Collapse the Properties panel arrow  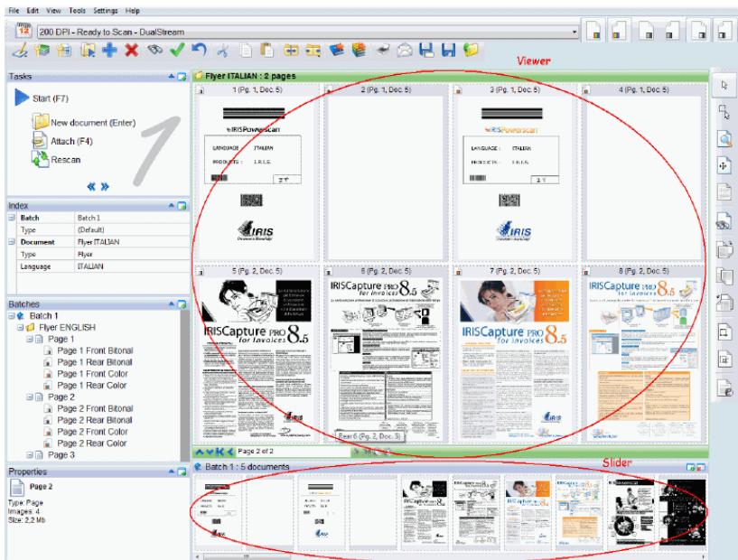point(172,471)
